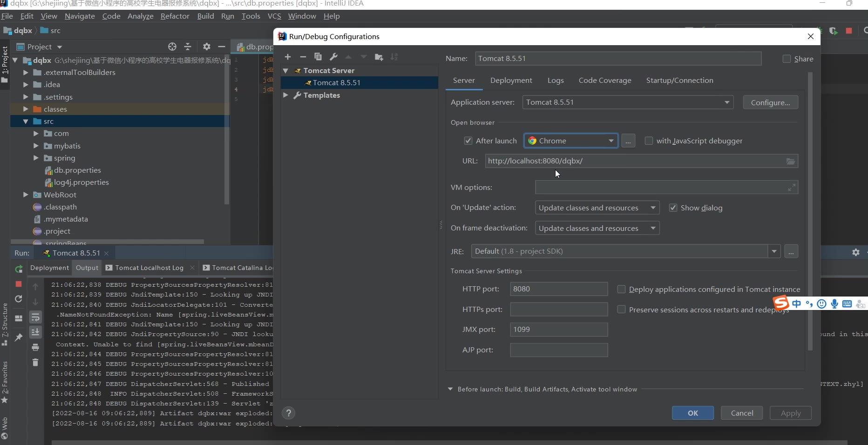868x445 pixels.
Task: Remove configuration with minus icon
Action: click(303, 57)
